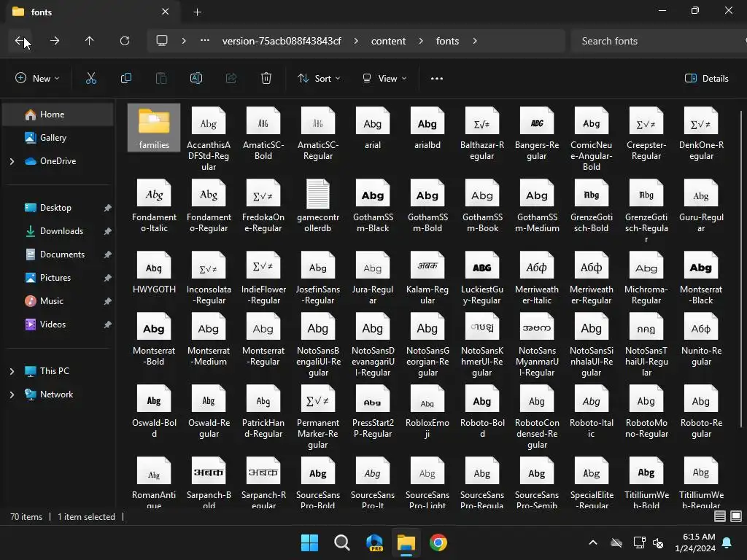Expand chevron after the version folder breadcrumb

(x=356, y=41)
